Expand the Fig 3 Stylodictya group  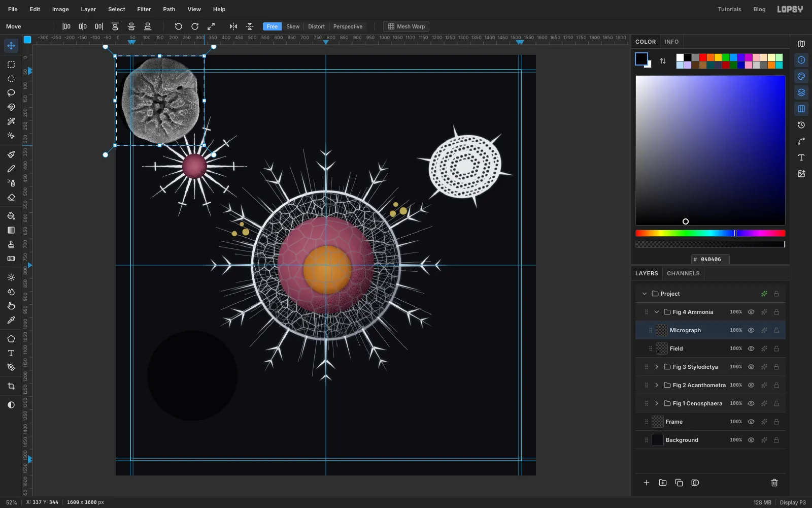click(x=657, y=367)
